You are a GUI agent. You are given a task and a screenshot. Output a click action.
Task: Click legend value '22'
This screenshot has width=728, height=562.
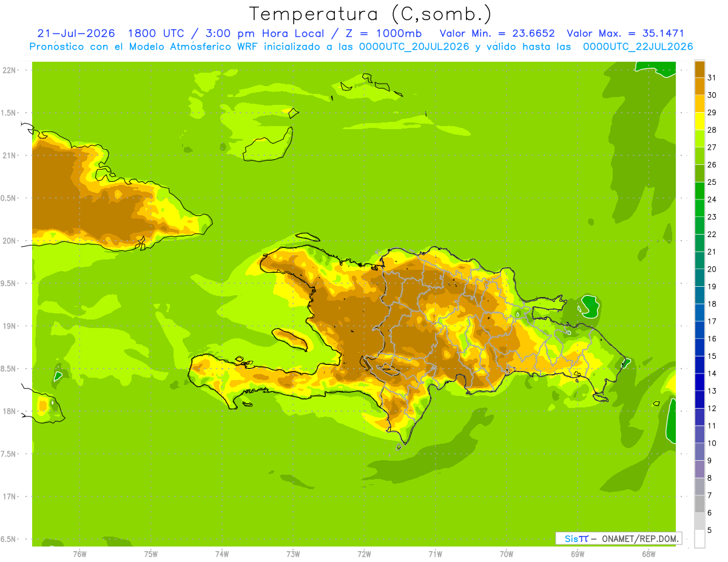[x=712, y=234]
